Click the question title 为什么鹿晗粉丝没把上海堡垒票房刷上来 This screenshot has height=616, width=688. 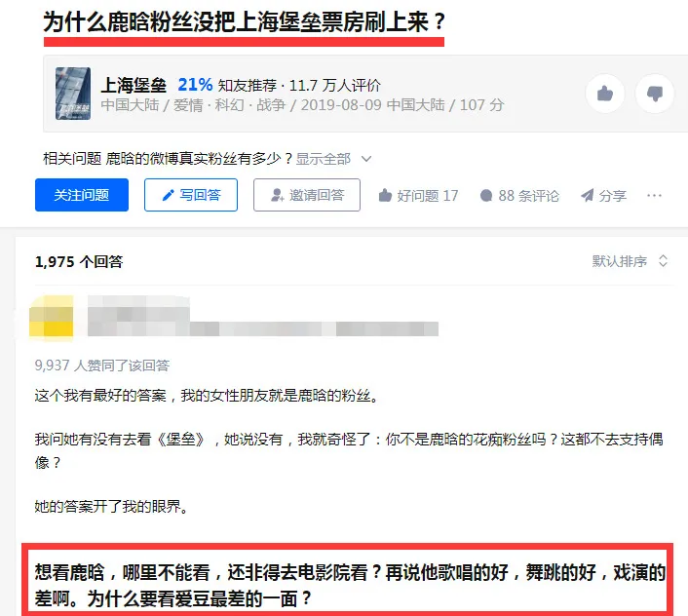pyautogui.click(x=244, y=22)
